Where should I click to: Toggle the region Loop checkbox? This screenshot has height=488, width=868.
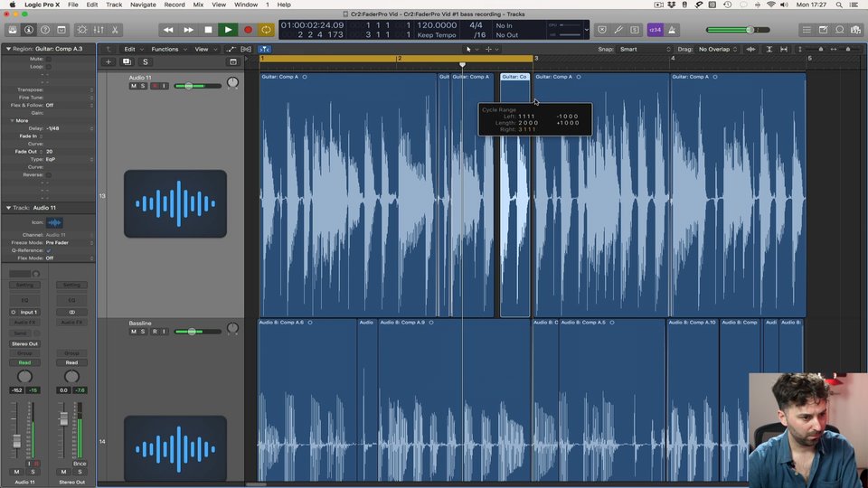[48, 66]
